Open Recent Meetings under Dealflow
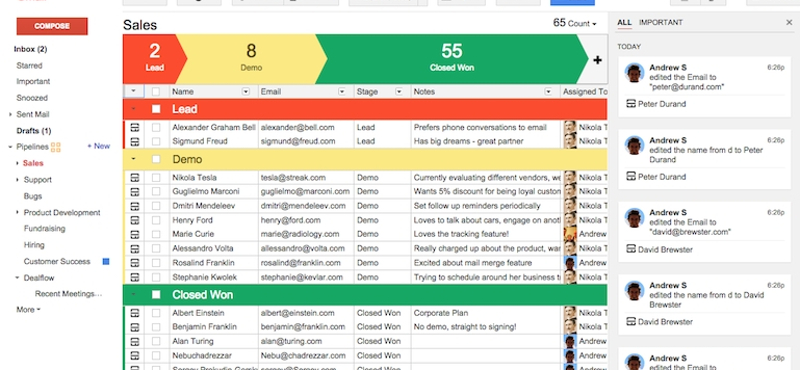Screen dimensions: 800x370 68,294
